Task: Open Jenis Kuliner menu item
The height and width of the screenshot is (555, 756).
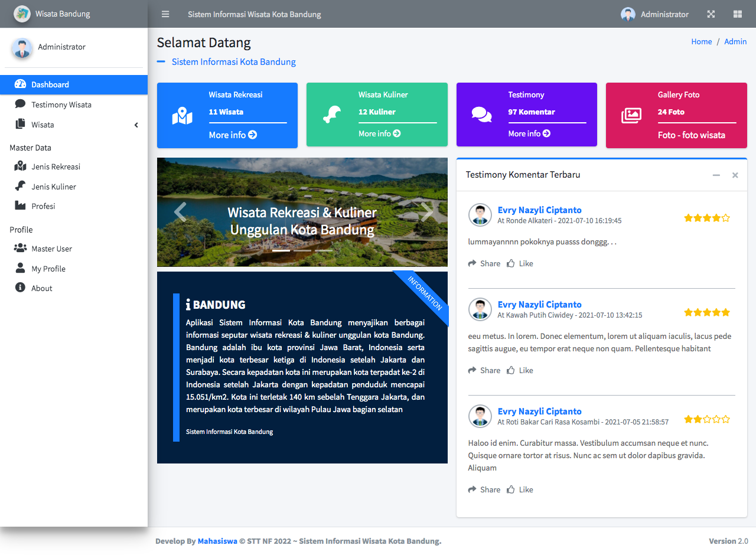Action: click(54, 187)
